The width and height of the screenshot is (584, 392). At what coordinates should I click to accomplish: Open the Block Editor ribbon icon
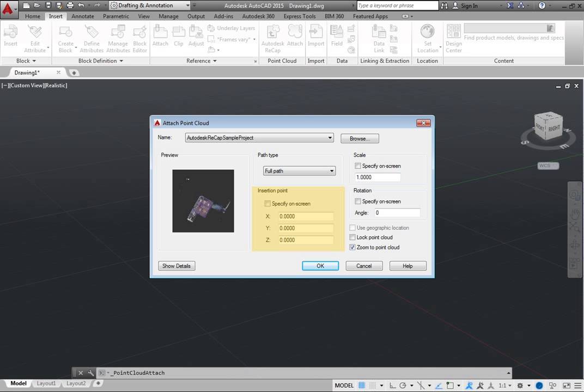point(139,32)
